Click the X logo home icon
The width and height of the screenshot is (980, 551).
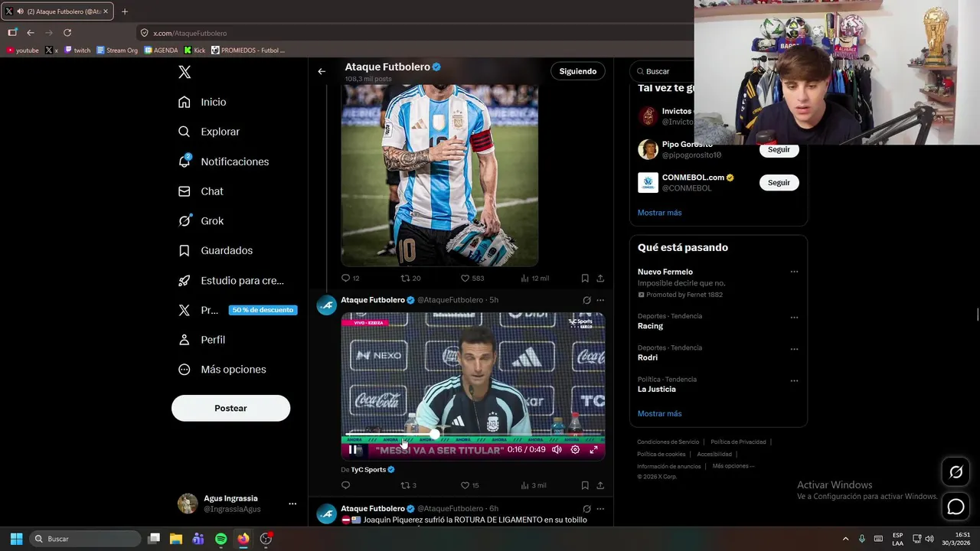click(185, 72)
